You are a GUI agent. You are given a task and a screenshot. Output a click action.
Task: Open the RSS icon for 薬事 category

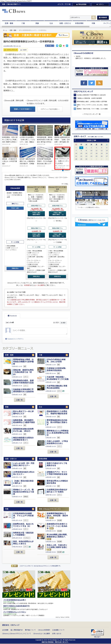[x=33, y=407]
